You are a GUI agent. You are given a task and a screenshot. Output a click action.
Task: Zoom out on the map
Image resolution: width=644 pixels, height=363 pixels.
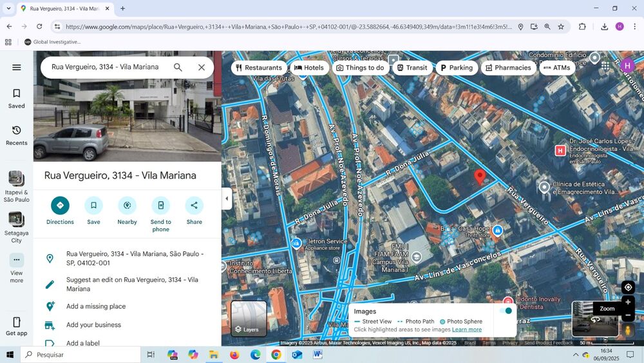(x=628, y=315)
